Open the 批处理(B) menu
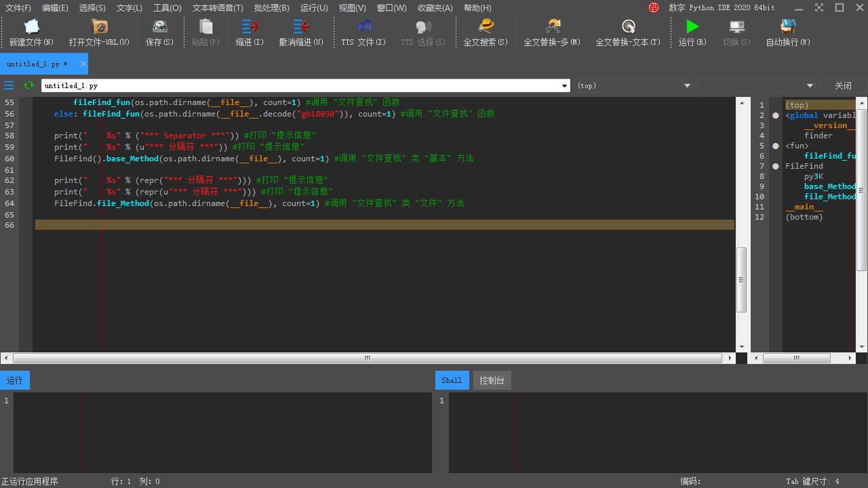The width and height of the screenshot is (868, 488). 271,8
